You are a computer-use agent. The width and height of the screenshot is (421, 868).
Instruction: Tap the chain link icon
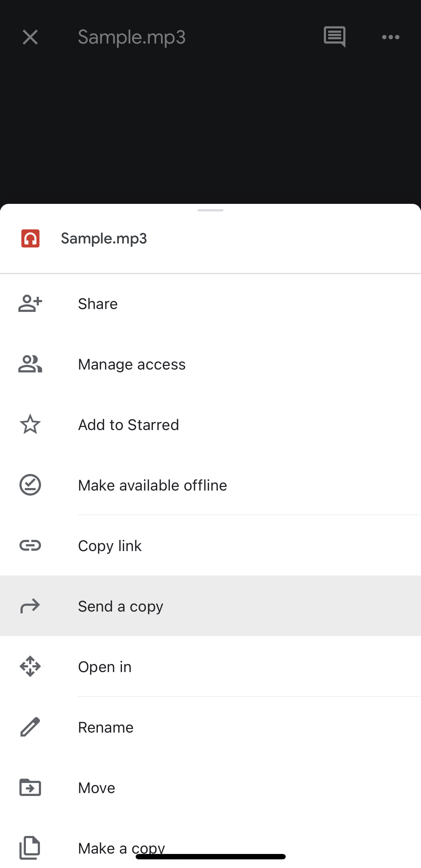click(30, 545)
